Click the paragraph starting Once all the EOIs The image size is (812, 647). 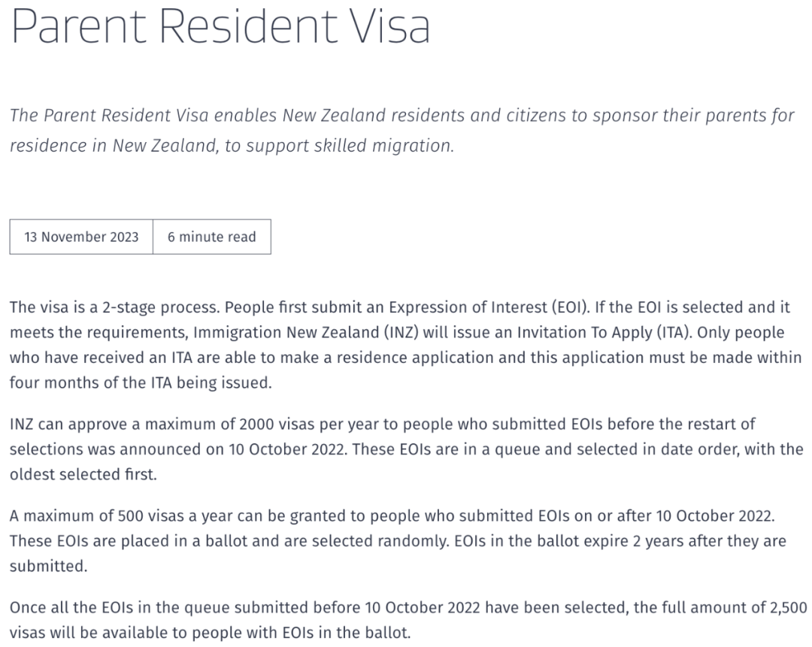tap(408, 620)
